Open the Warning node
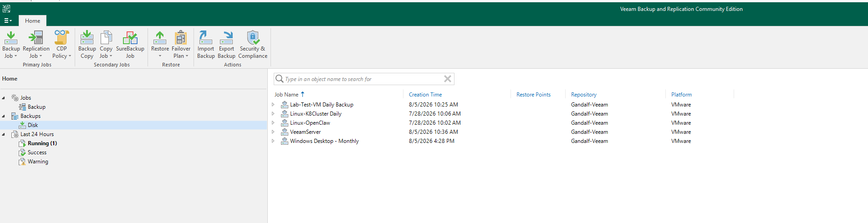 (x=38, y=162)
